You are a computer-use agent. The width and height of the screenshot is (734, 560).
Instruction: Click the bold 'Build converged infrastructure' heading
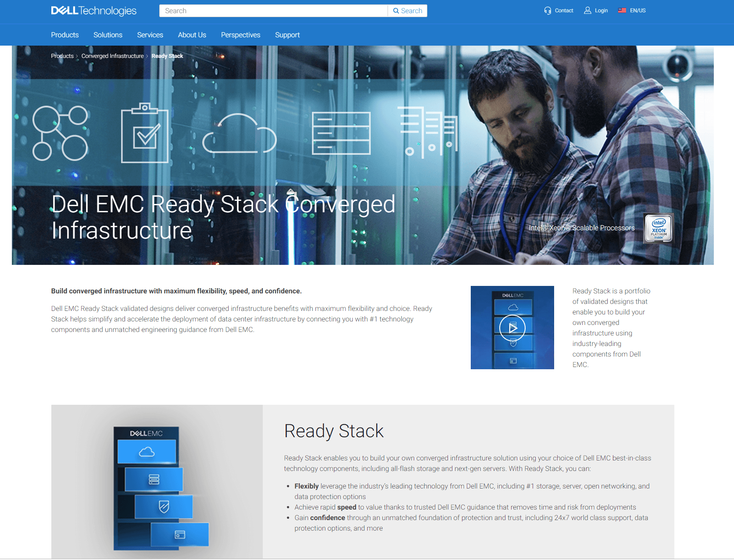click(x=176, y=291)
